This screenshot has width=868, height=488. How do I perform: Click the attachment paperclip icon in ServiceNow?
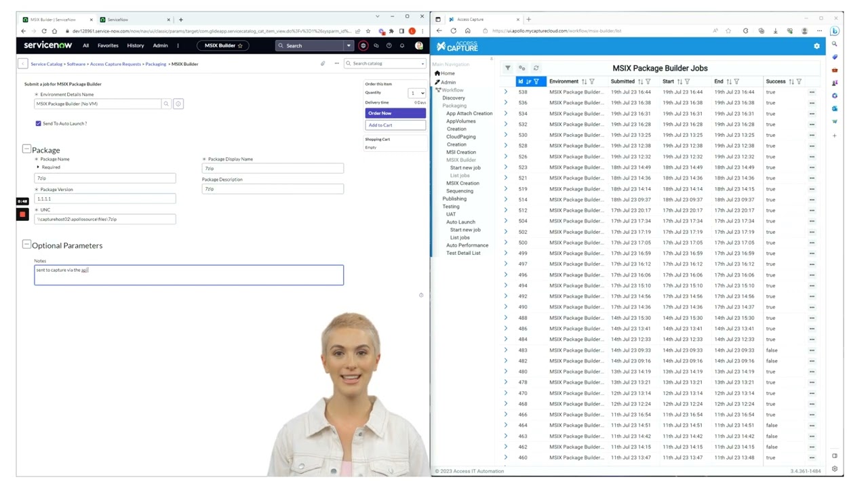323,64
